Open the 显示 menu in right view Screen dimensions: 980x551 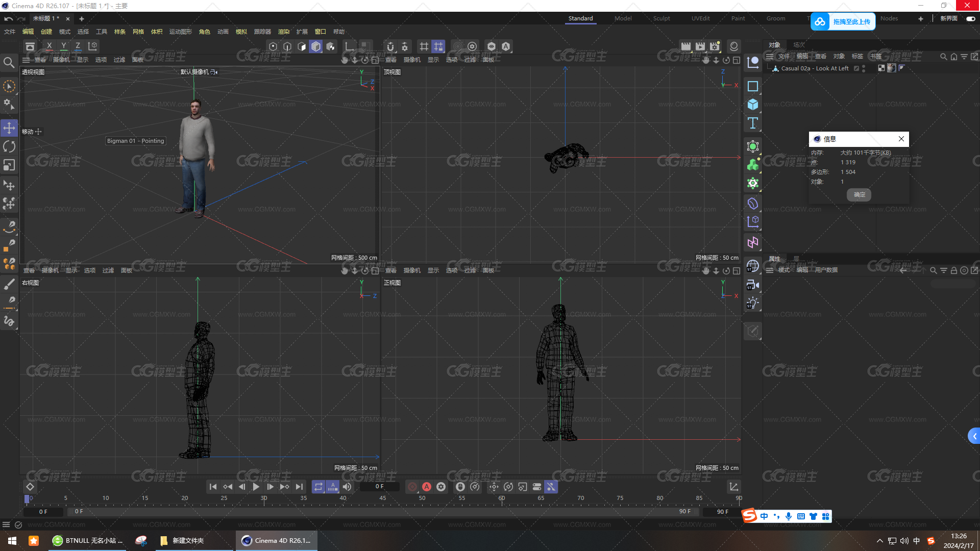[x=71, y=270]
